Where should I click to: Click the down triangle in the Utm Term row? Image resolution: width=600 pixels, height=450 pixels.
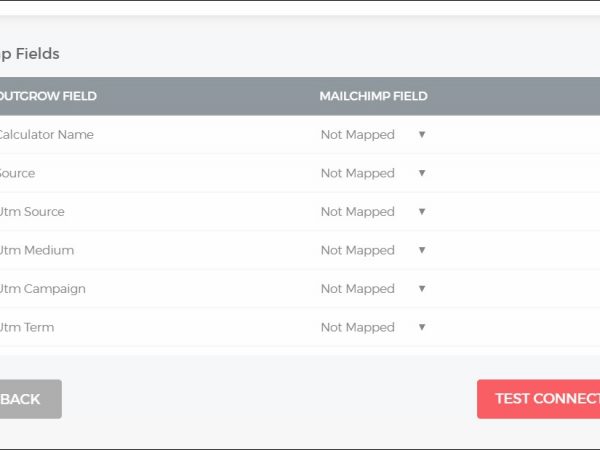[422, 327]
